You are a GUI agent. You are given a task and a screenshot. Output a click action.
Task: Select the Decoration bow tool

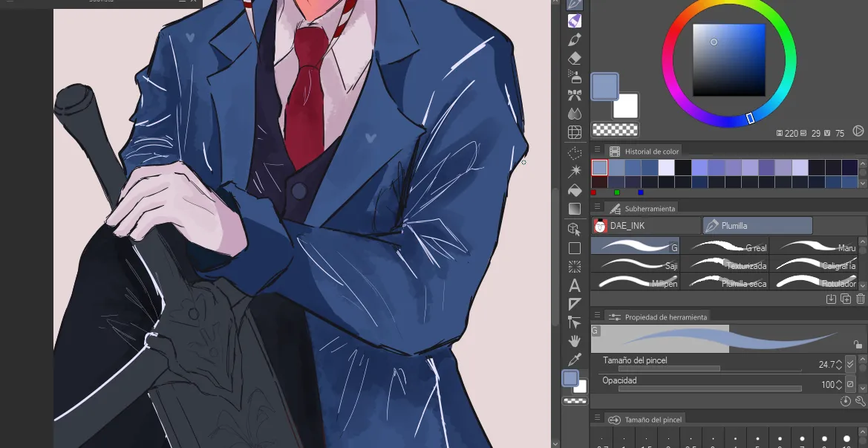(x=575, y=95)
